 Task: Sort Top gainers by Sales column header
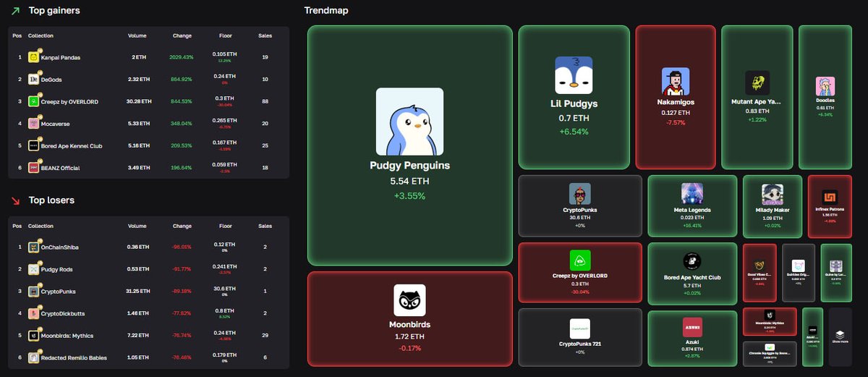pyautogui.click(x=265, y=35)
